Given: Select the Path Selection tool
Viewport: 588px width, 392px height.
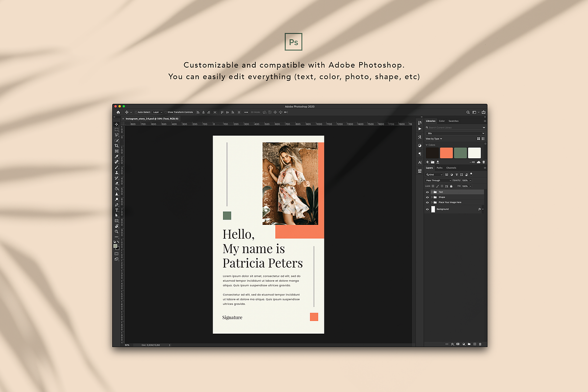Looking at the screenshot, I should [x=118, y=215].
